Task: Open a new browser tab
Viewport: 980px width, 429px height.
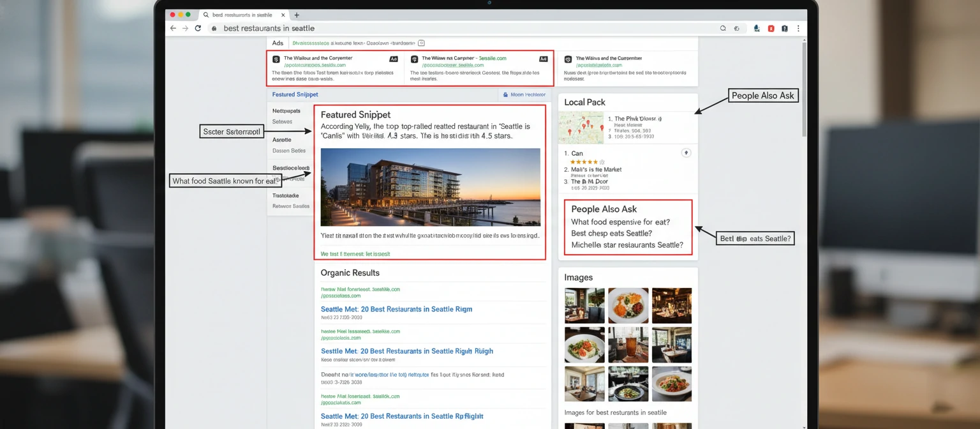Action: (x=297, y=14)
